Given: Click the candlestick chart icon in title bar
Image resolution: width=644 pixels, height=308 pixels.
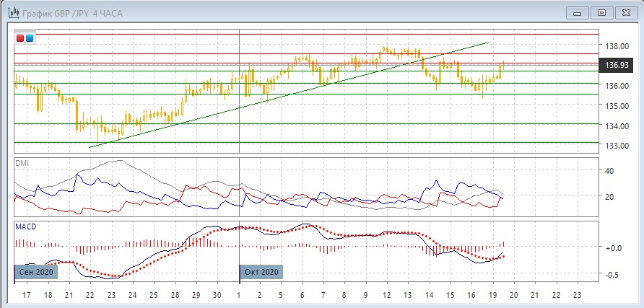Looking at the screenshot, I should [x=13, y=12].
